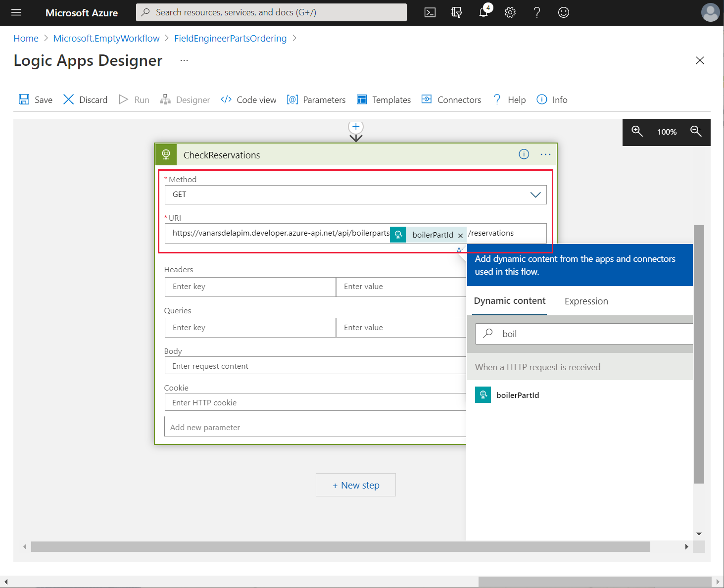Open Azure Cloud Shell icon
Viewport: 724px width, 588px height.
tap(430, 12)
